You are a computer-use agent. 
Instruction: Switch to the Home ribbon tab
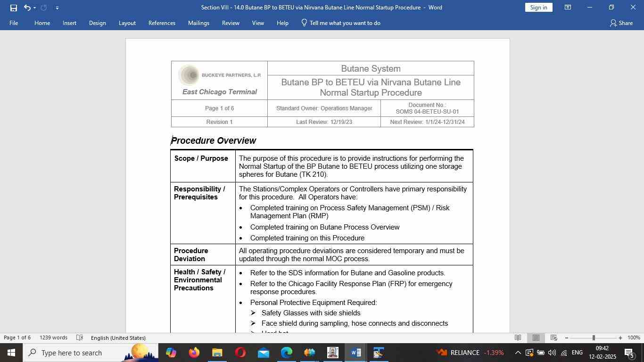42,23
